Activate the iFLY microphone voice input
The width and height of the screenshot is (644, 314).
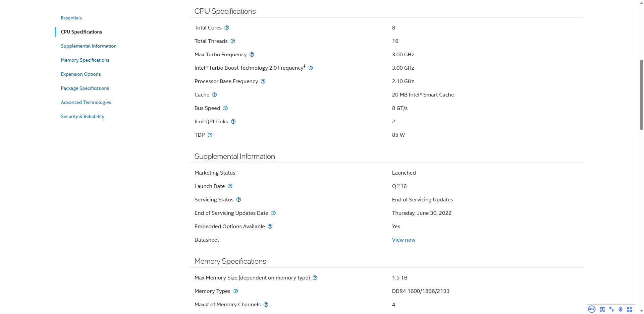click(621, 309)
